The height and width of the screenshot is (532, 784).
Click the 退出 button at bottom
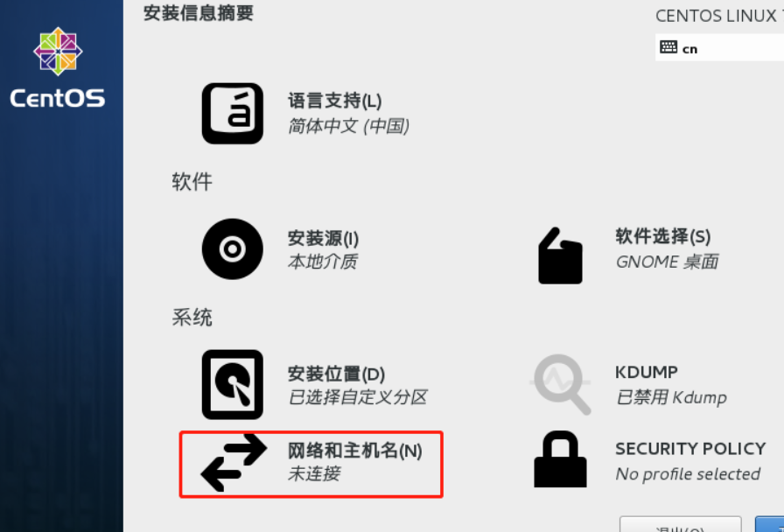[680, 524]
